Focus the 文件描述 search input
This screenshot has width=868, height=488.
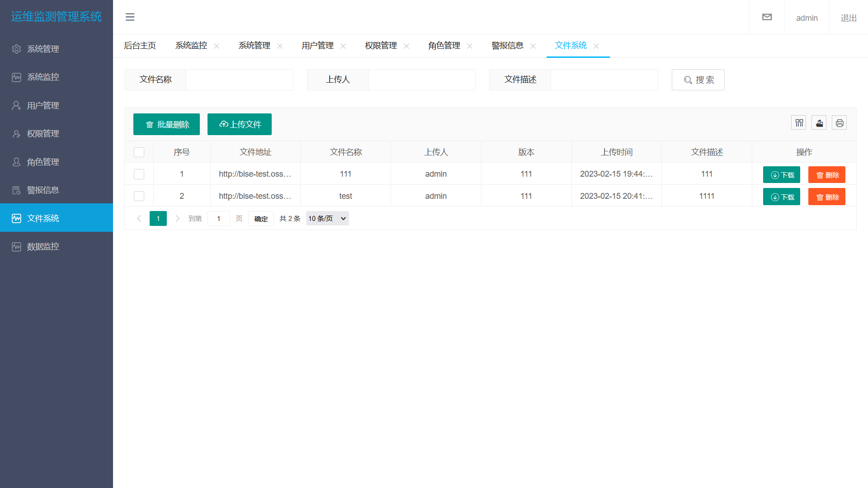[604, 80]
